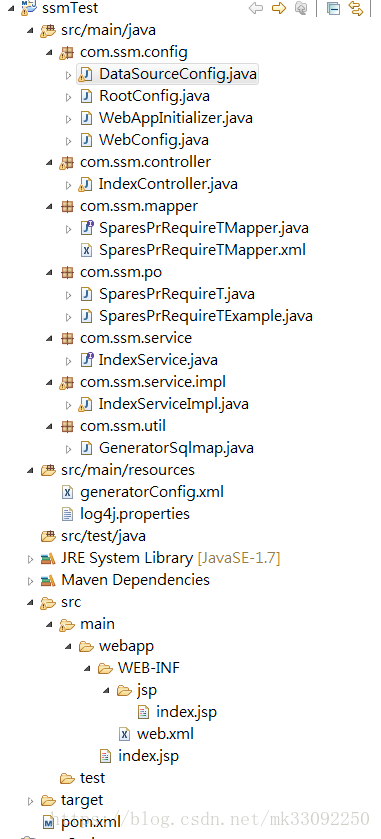The width and height of the screenshot is (381, 839).
Task: Click the Back navigation arrow in toolbar
Action: point(256,8)
